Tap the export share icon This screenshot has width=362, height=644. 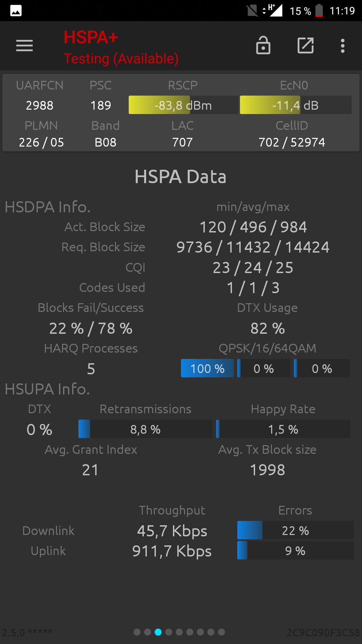coord(306,46)
